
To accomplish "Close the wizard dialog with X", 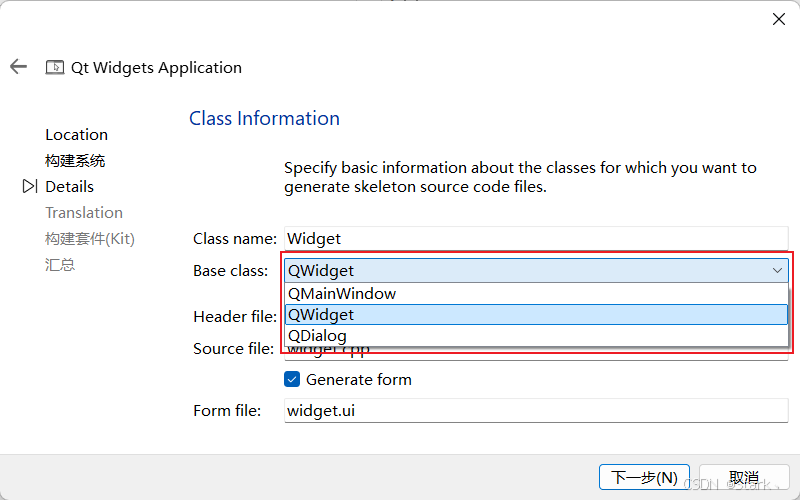I will point(779,19).
